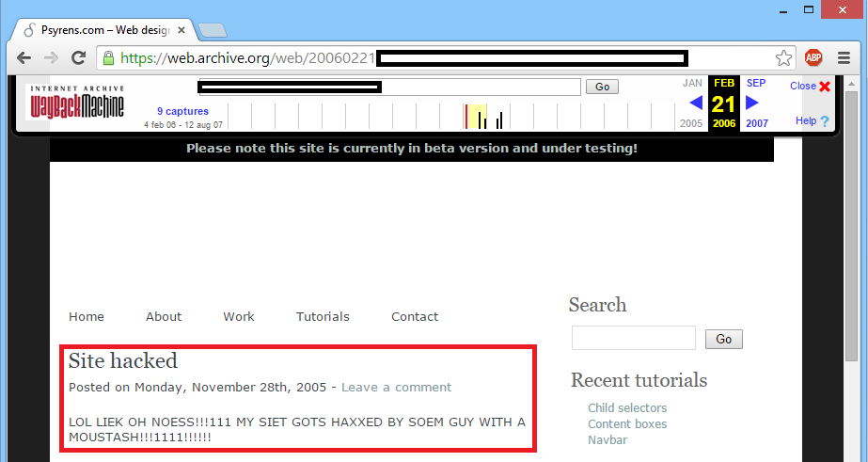This screenshot has height=462, width=868.
Task: Open a new tab
Action: 213,30
